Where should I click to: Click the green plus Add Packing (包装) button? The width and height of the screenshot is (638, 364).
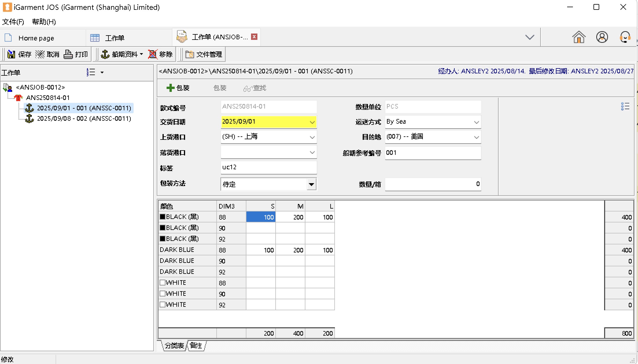click(x=171, y=88)
